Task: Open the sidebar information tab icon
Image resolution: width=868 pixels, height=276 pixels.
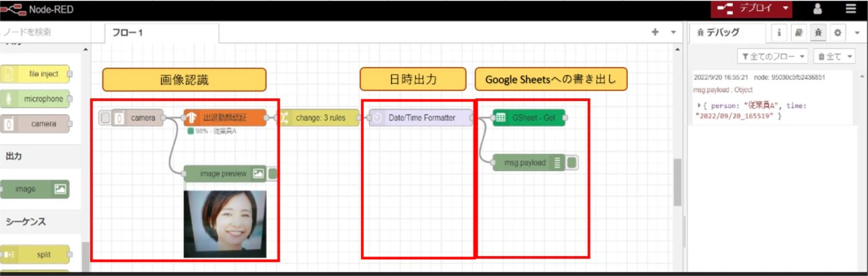Action: pyautogui.click(x=780, y=32)
